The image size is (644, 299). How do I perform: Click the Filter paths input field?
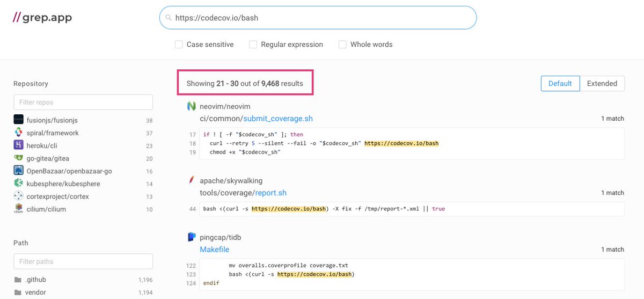point(83,261)
